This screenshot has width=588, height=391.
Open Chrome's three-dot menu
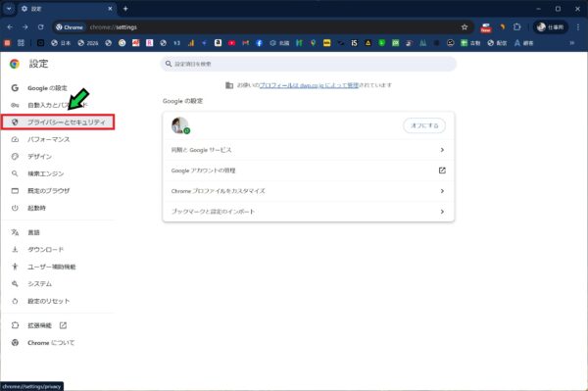pos(578,27)
